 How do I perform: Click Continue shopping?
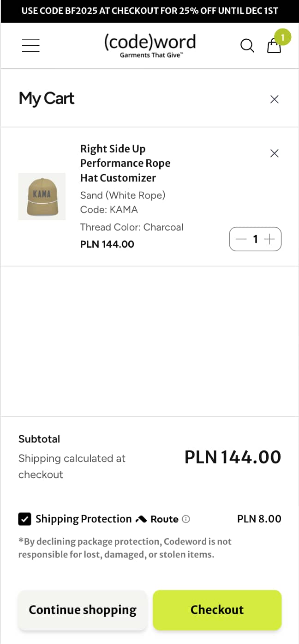(82, 610)
